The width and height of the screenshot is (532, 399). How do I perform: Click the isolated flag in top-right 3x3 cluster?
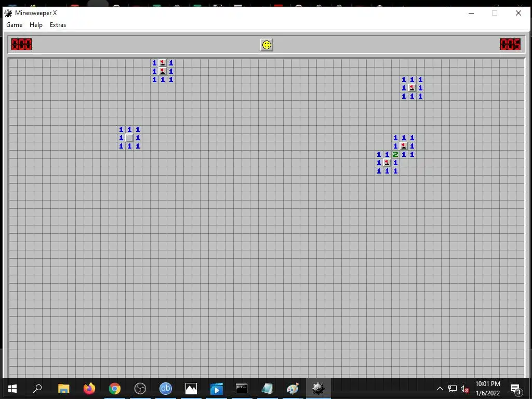[412, 88]
